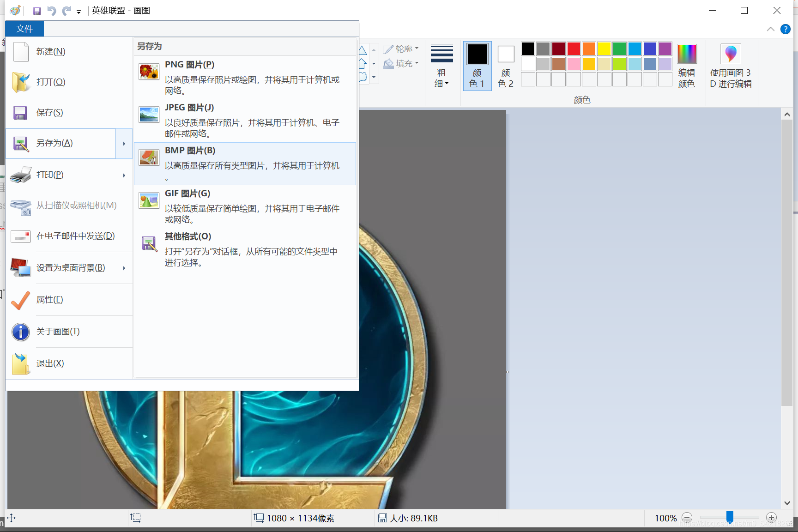Choose BMP 图片(B) save format

coord(245,163)
